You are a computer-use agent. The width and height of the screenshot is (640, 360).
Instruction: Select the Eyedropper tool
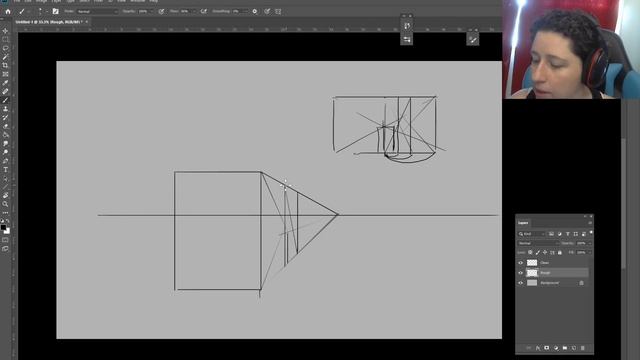tap(5, 83)
